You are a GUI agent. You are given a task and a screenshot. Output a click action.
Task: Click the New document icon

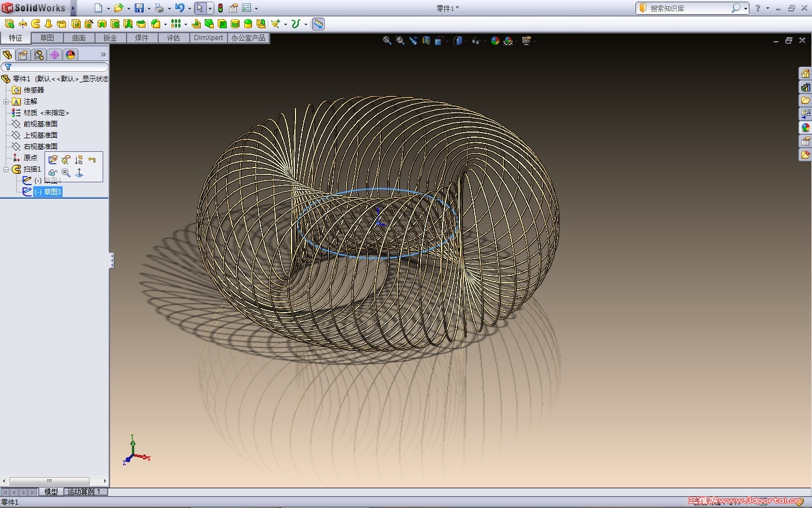click(x=99, y=8)
